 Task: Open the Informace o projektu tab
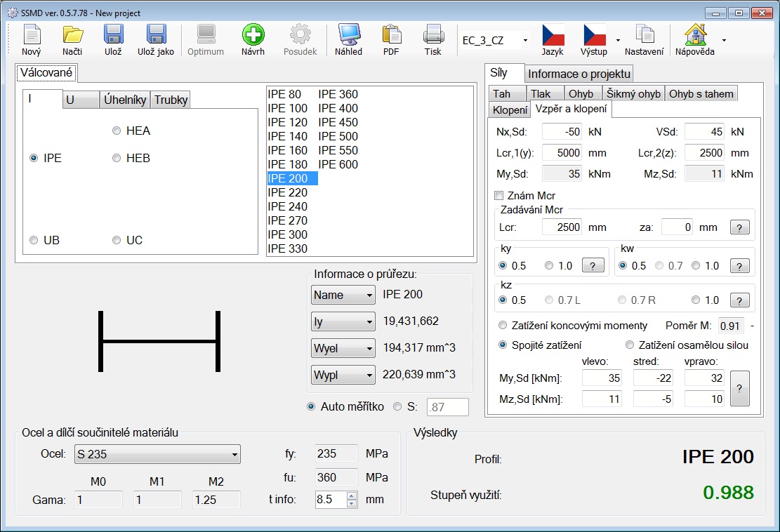tap(579, 74)
